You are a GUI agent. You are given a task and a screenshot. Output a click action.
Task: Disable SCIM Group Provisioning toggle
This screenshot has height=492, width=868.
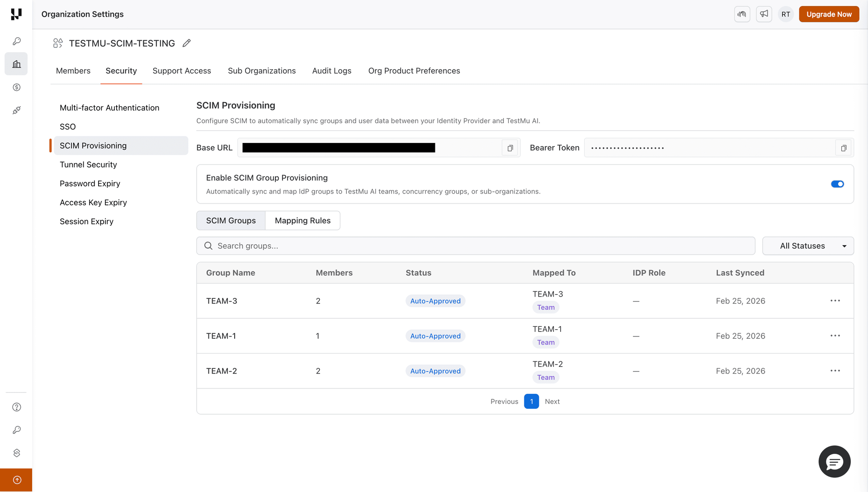point(837,184)
